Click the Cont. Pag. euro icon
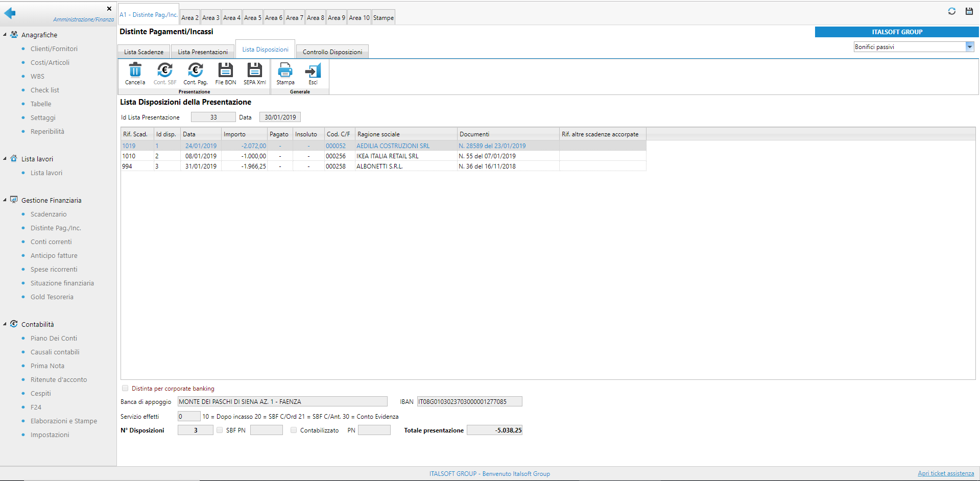Screen dimensions: 980x481 pyautogui.click(x=195, y=70)
